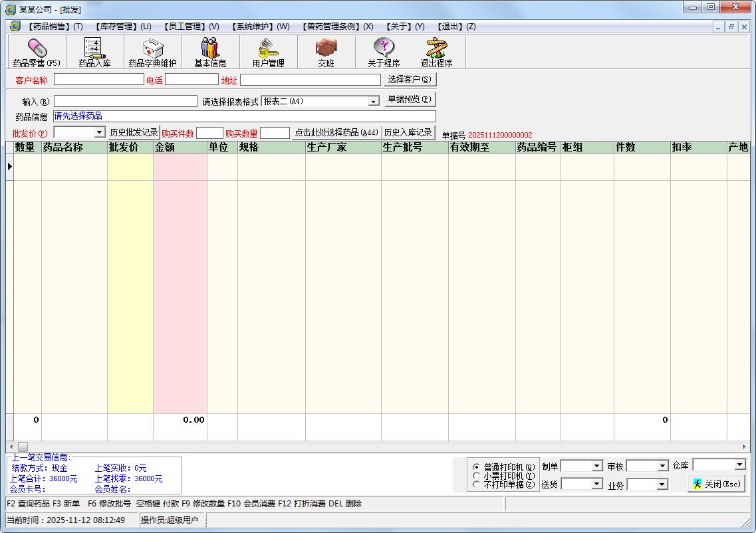Click the 客户名称 input field
The height and width of the screenshot is (533, 756).
(x=98, y=80)
